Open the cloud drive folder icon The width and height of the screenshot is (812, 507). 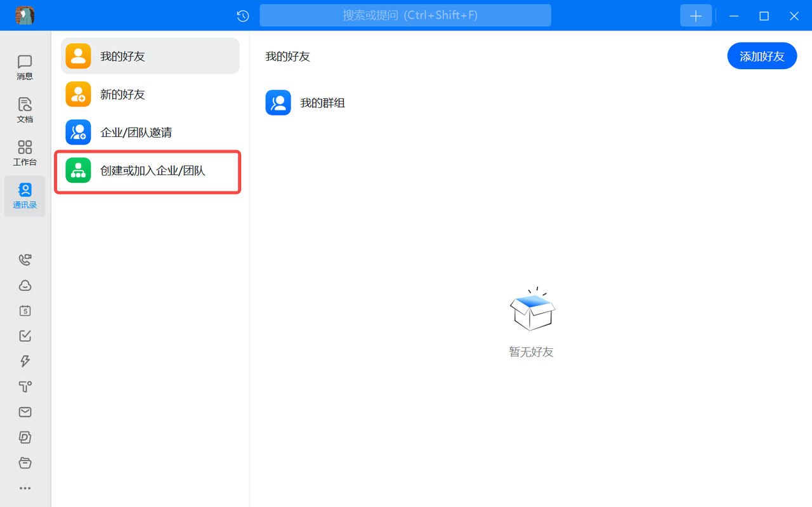tap(25, 463)
